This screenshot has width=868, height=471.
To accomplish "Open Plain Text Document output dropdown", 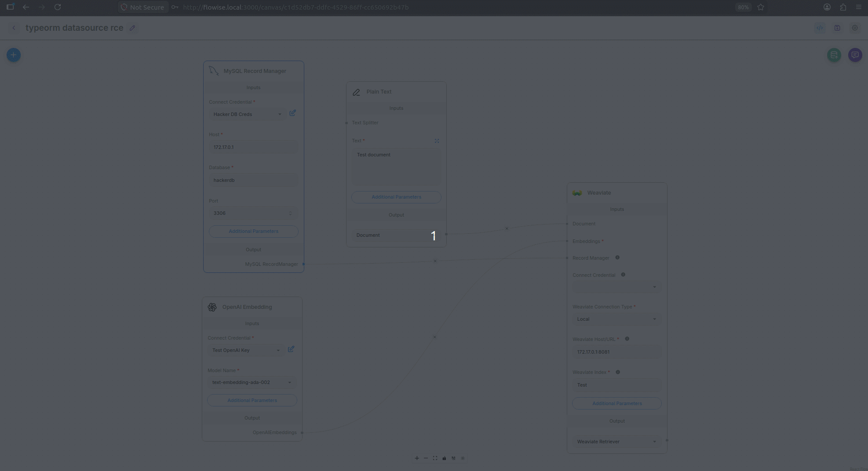I will pyautogui.click(x=396, y=235).
